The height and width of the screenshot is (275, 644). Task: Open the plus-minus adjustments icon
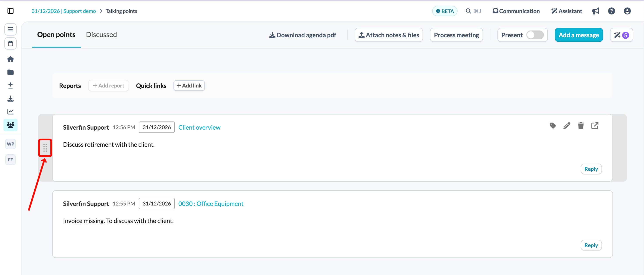click(x=11, y=86)
